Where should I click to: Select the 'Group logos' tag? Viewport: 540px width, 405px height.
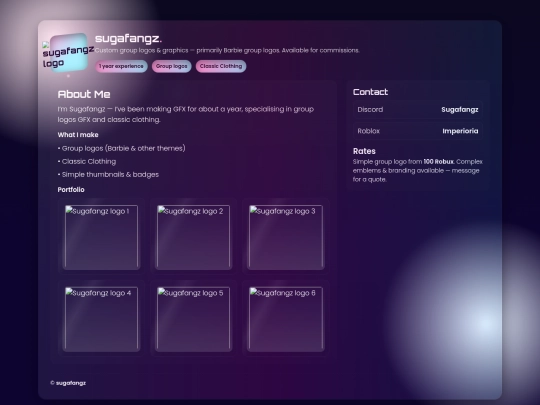171,66
